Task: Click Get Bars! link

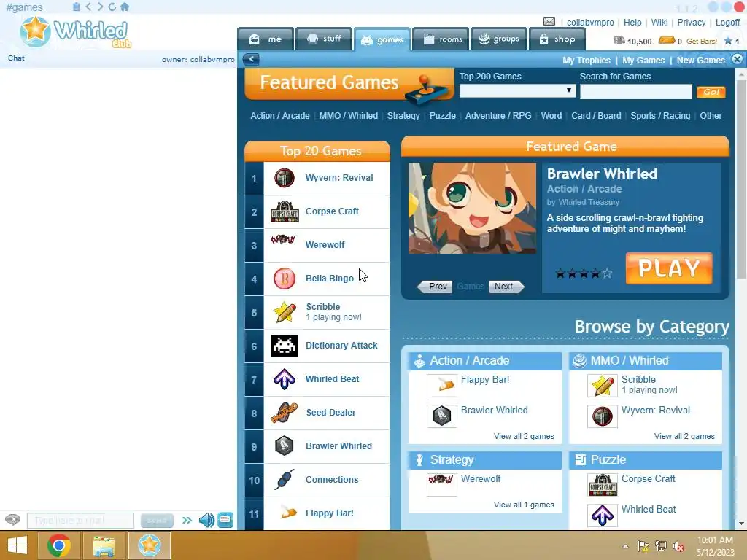Action: (701, 41)
